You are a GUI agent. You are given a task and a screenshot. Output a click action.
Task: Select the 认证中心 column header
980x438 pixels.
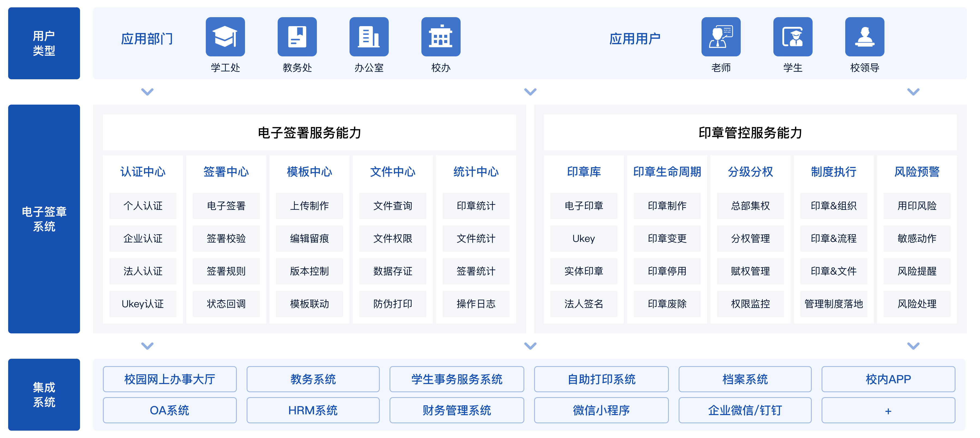(143, 172)
